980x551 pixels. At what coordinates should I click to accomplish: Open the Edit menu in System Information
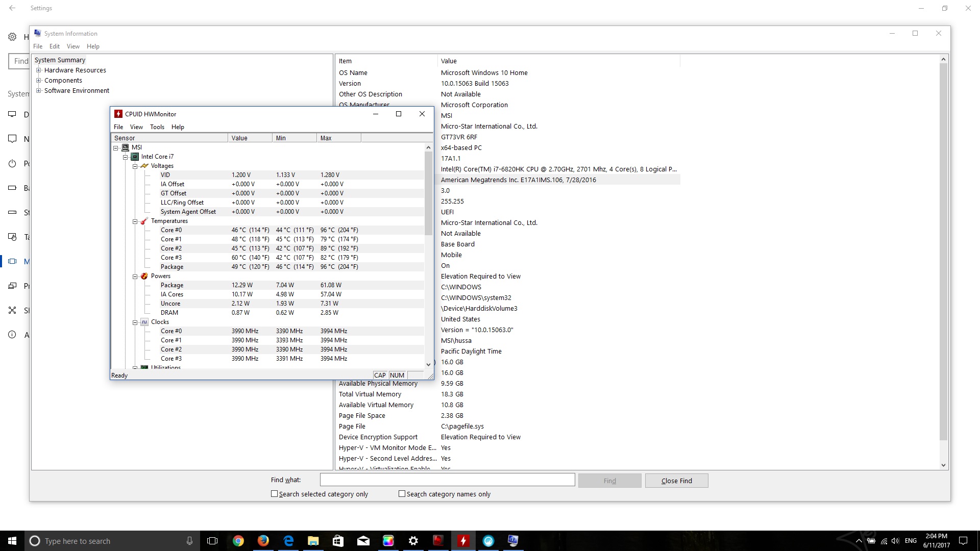click(x=55, y=46)
